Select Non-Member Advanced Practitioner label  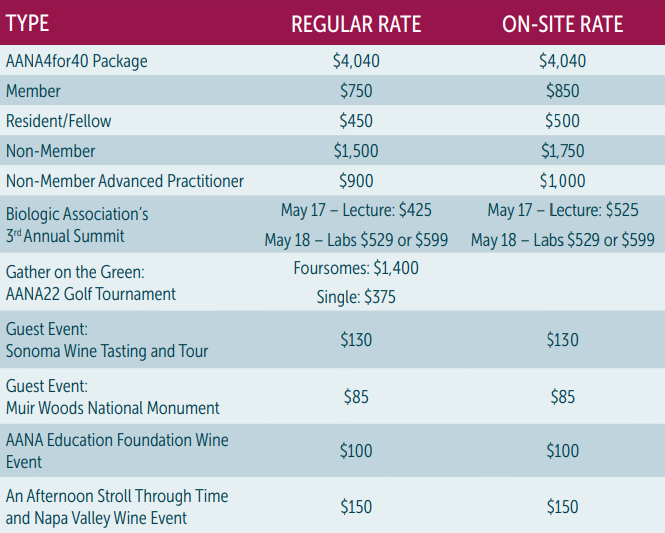(125, 181)
